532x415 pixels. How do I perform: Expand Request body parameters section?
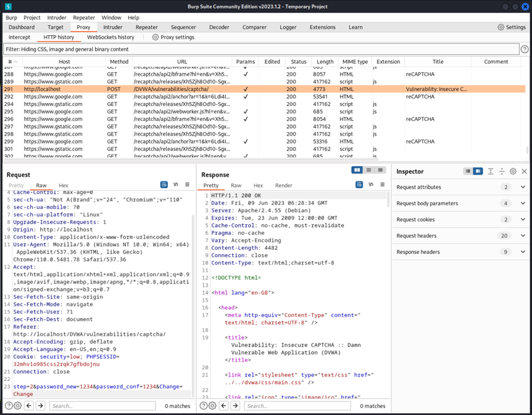[523, 203]
